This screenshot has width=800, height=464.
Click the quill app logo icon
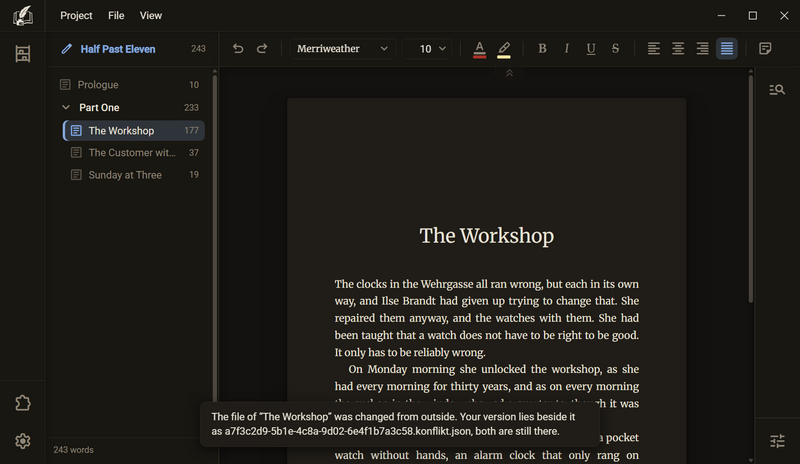pyautogui.click(x=22, y=16)
